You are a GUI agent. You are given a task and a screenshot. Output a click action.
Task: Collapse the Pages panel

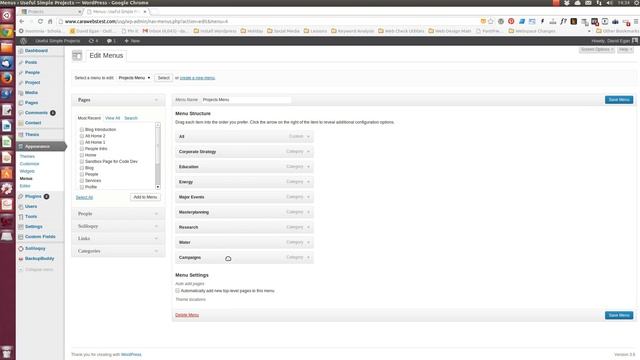[156, 100]
